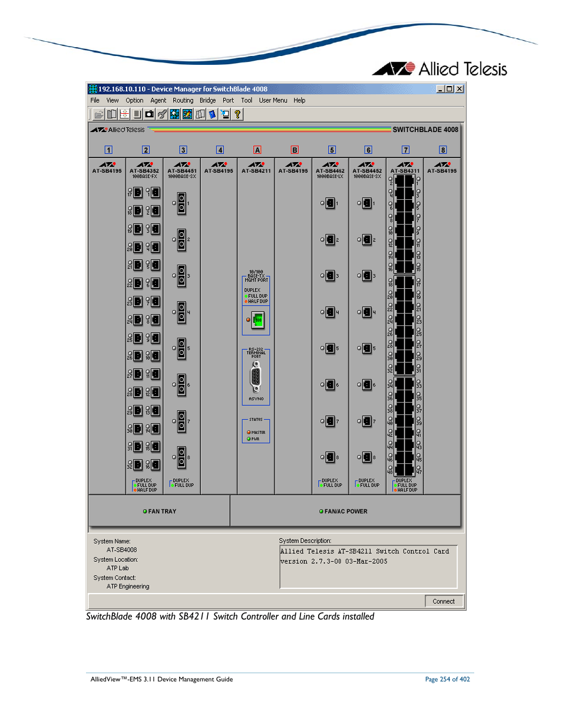Click port 1 on the AT-SB4451 card
The width and height of the screenshot is (562, 728).
click(182, 203)
